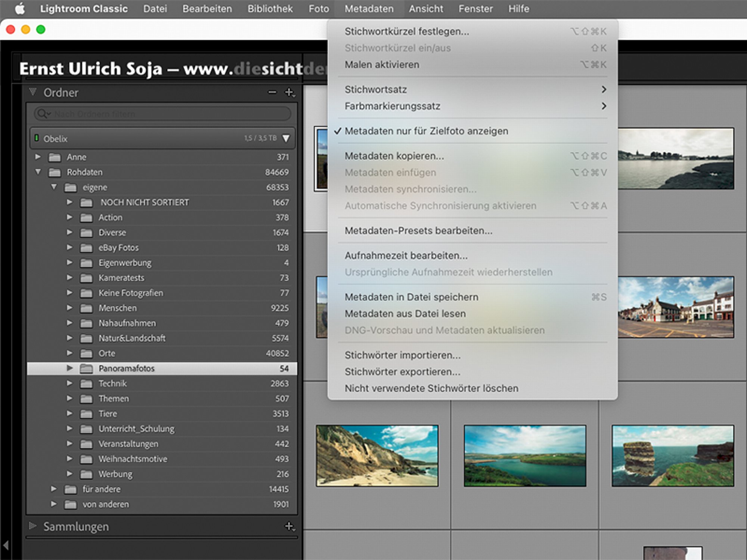This screenshot has height=560, width=747.
Task: Select the eBay Fotos folder
Action: pos(162,248)
